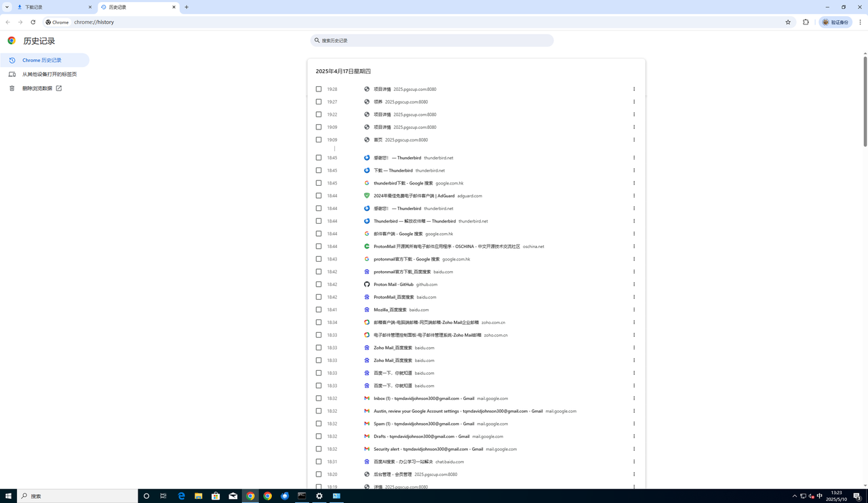
Task: Click Baidu favicon of Mozilla_百度搜索 row
Action: pos(367,310)
